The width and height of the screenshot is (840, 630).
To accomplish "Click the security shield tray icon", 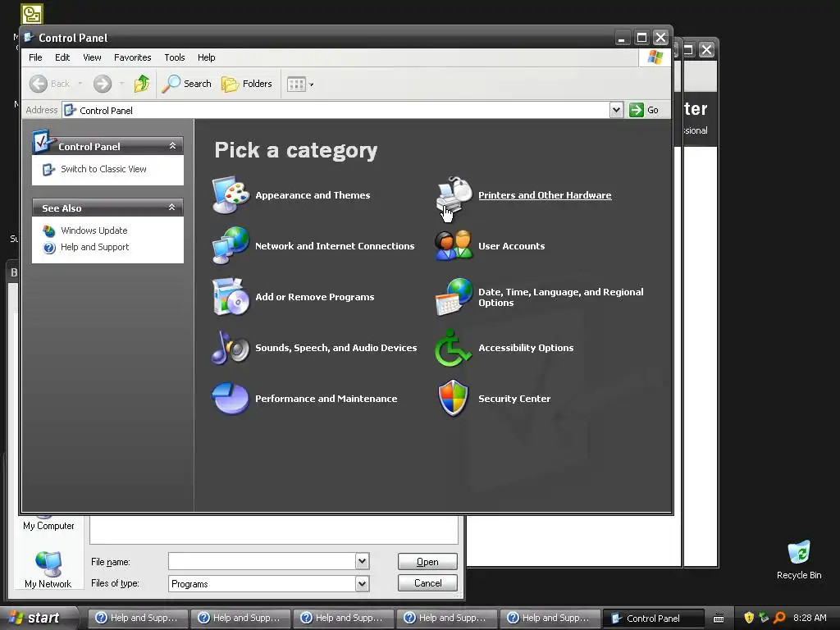I will pyautogui.click(x=749, y=618).
